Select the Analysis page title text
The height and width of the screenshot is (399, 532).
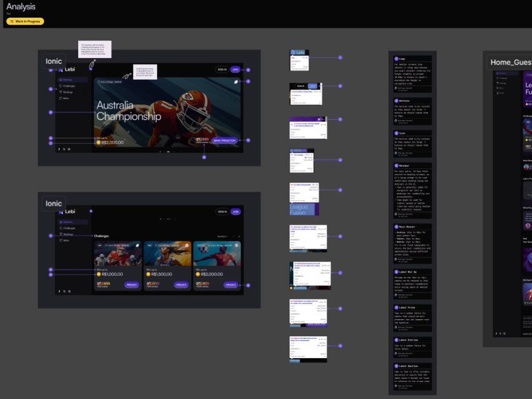click(x=21, y=6)
